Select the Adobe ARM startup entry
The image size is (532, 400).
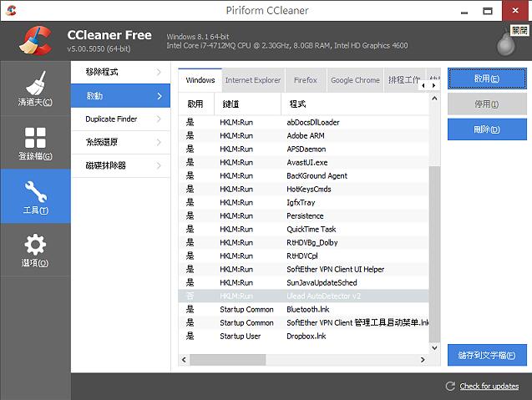tap(304, 136)
